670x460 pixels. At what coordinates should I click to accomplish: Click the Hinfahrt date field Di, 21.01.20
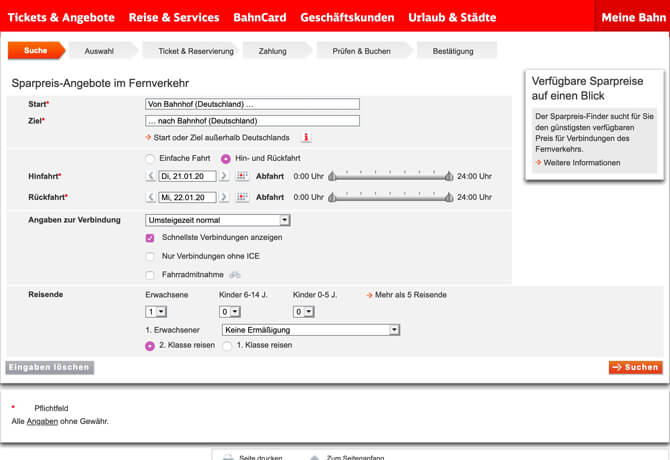pos(187,176)
